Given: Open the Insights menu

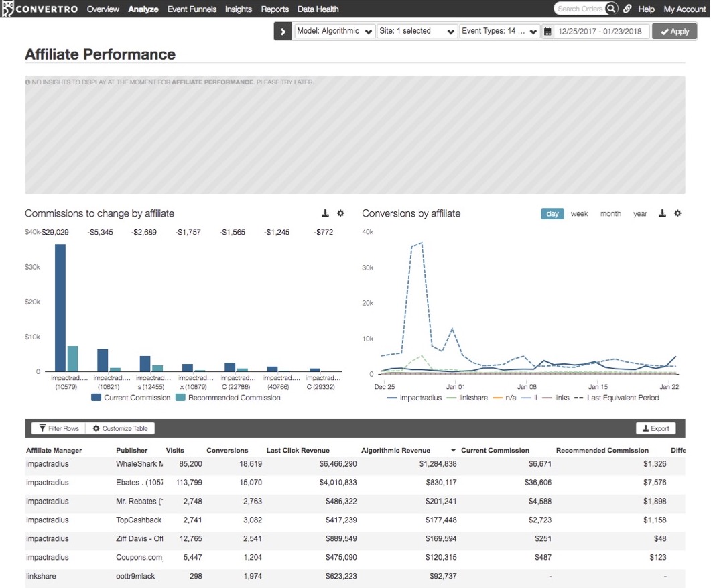Looking at the screenshot, I should point(239,9).
